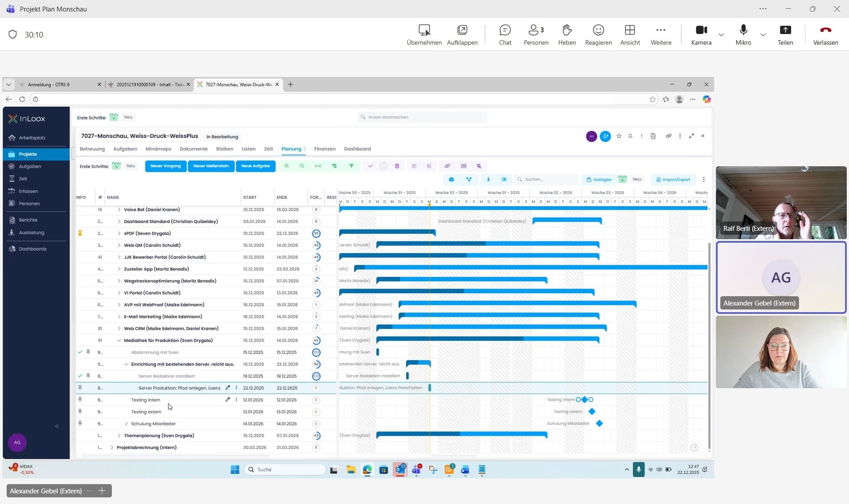This screenshot has width=849, height=504.
Task: Click the unpin icon in toolbar
Action: 479,166
